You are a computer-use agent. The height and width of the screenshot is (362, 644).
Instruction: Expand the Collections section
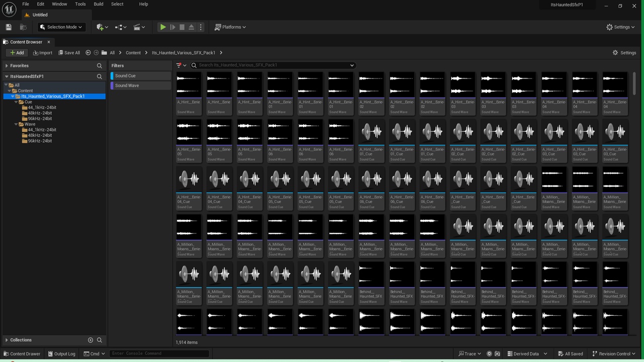(7, 340)
